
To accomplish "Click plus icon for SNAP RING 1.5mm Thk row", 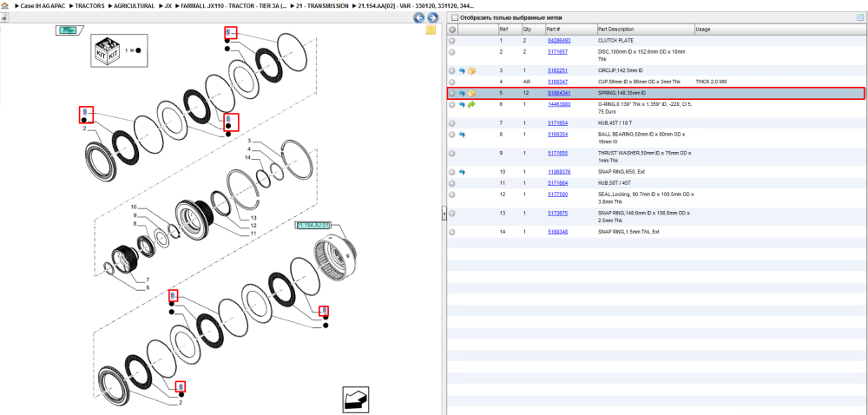I will 451,232.
